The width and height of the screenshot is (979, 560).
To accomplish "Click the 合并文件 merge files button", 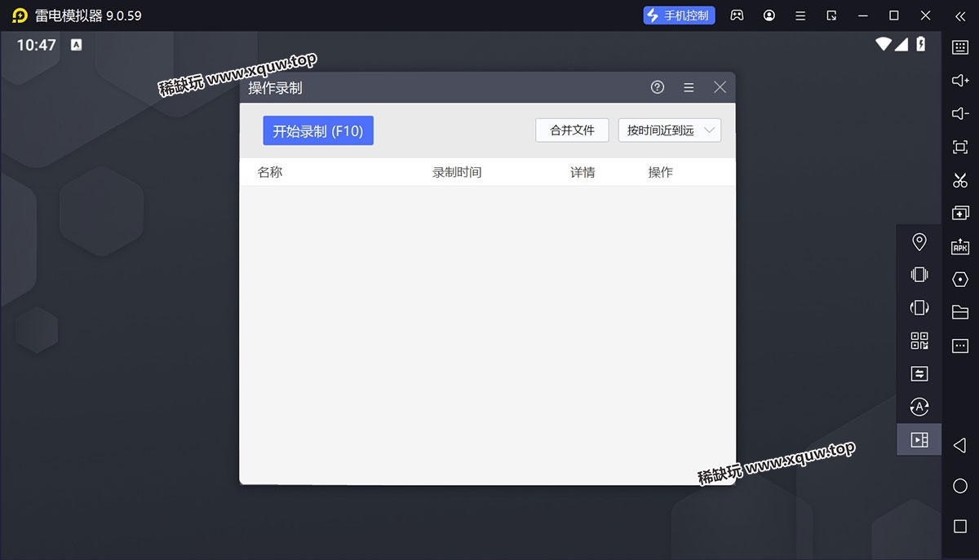I will point(572,130).
